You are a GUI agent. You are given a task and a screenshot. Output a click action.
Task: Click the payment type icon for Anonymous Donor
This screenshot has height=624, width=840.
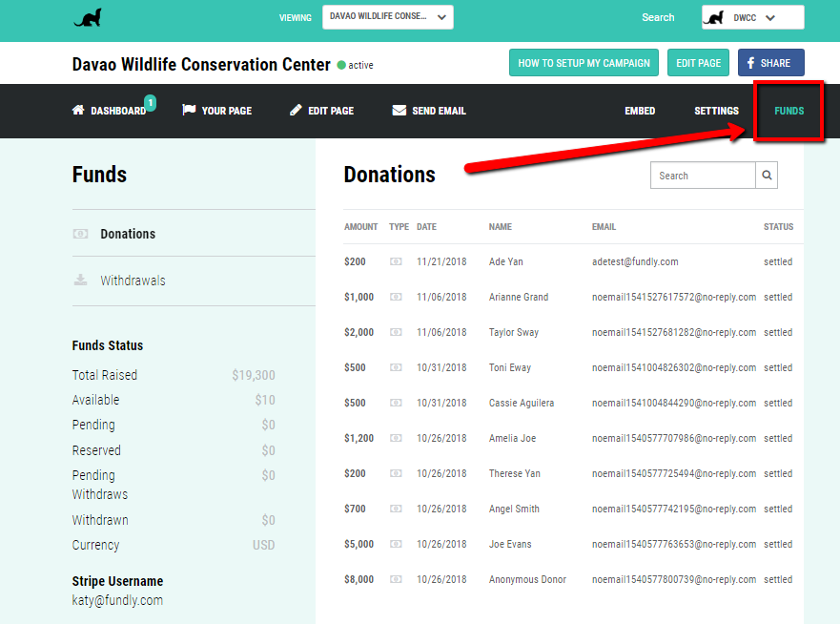click(396, 579)
